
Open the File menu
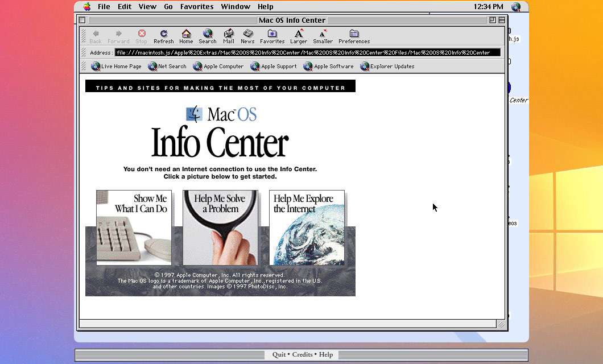tap(104, 6)
